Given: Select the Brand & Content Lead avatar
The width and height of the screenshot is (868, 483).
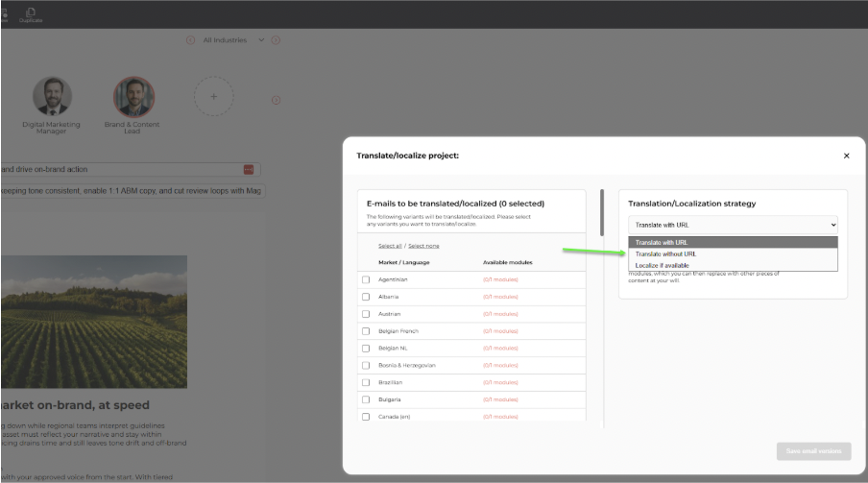Looking at the screenshot, I should click(x=133, y=97).
